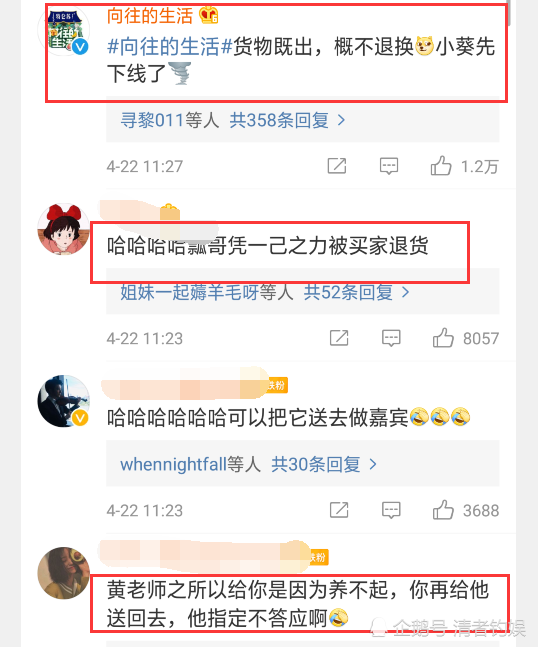View replier whennightfall profile

tap(173, 465)
